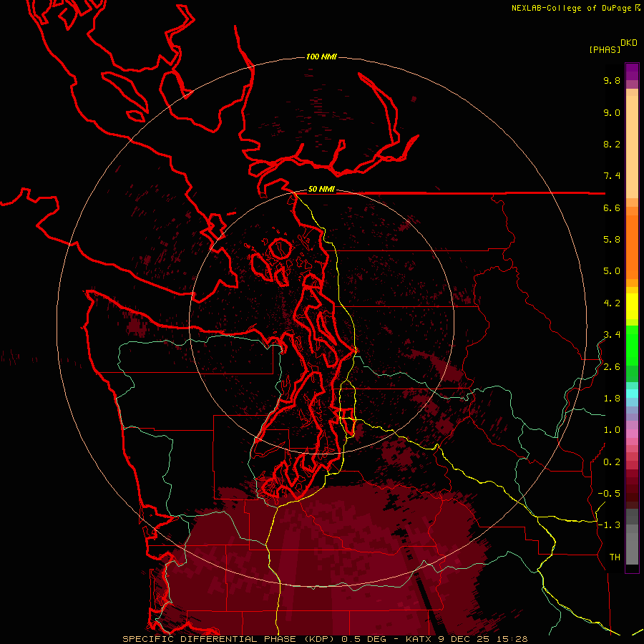
Task: Select the 1.0 legend value
Action: [612, 430]
